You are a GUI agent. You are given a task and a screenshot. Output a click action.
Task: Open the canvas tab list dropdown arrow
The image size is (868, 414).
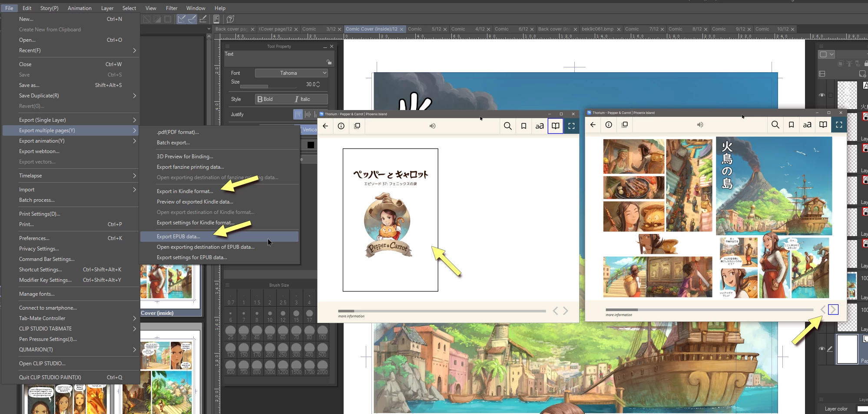(209, 29)
